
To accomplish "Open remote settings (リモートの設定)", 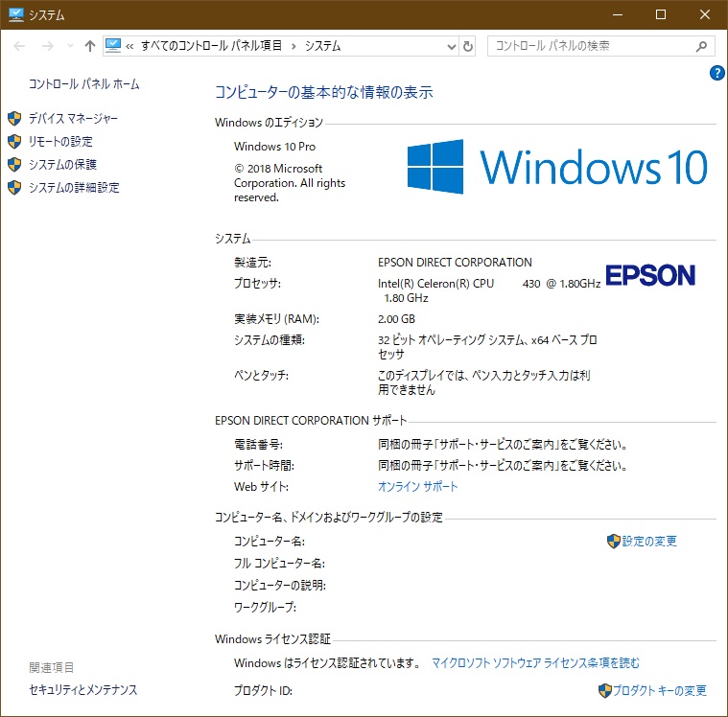I will [x=60, y=142].
